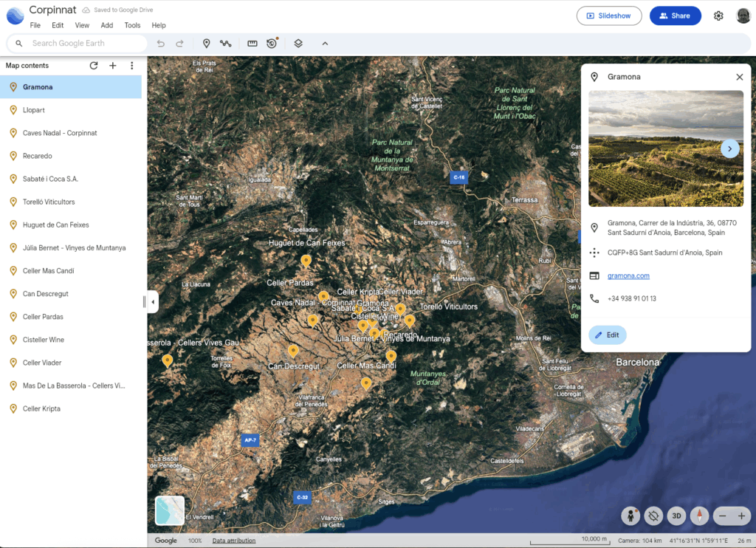Select Sabaté i Coca S.A. item
The width and height of the screenshot is (756, 548).
tap(71, 179)
